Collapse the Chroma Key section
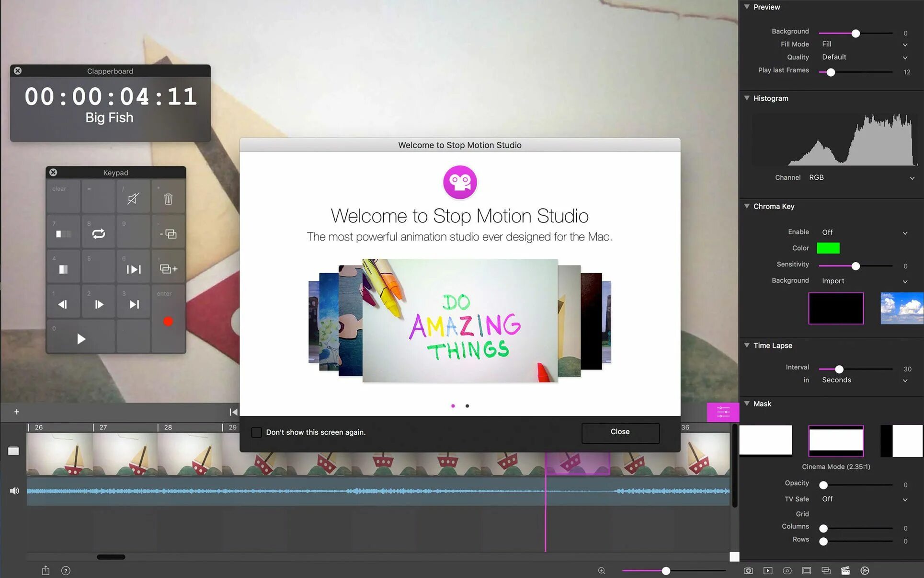Screen dimensions: 924x578 point(747,206)
